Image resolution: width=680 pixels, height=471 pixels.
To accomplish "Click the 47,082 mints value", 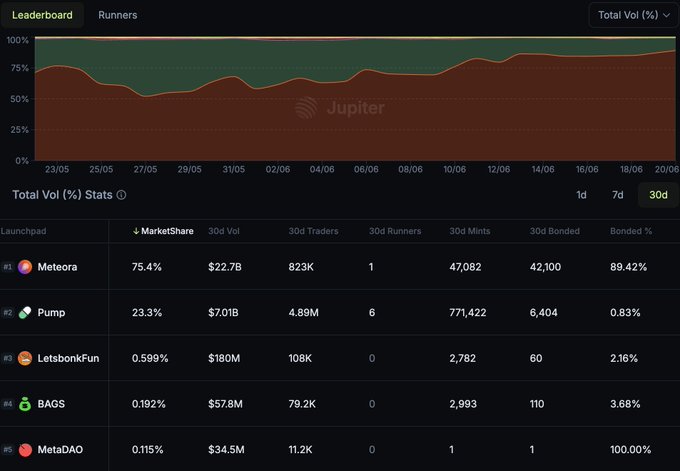I will click(x=465, y=267).
